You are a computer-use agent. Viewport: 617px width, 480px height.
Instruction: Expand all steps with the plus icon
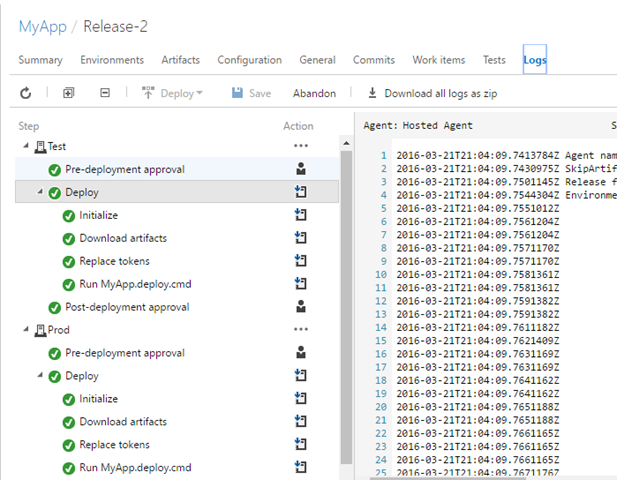pos(68,93)
